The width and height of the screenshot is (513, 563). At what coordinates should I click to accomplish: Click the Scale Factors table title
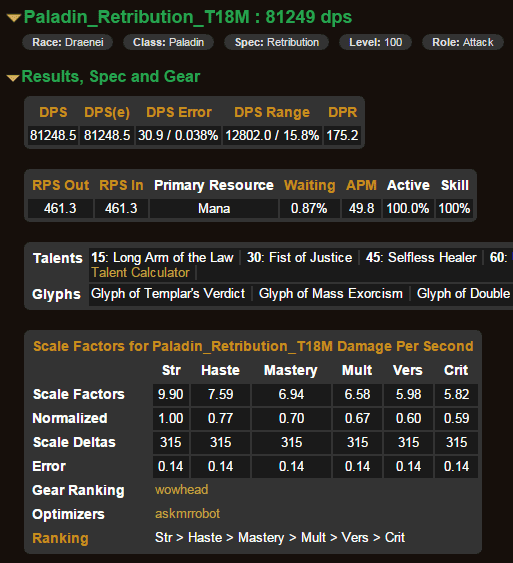coord(253,346)
